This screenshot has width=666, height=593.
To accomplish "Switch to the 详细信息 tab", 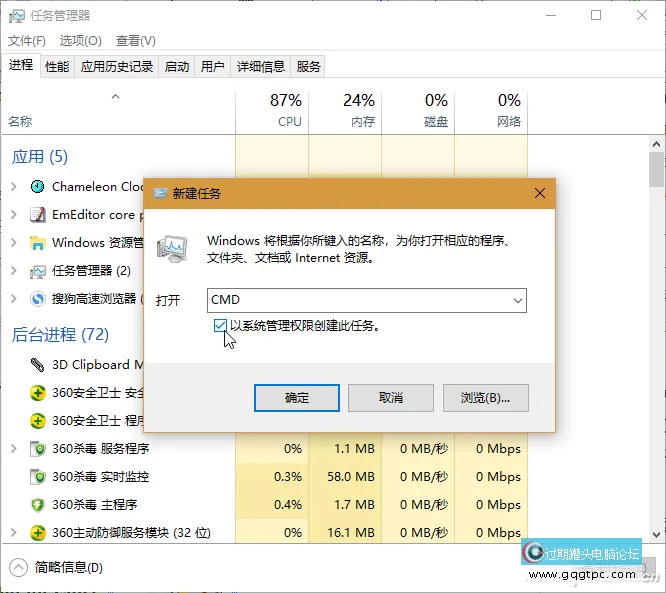I will [260, 67].
